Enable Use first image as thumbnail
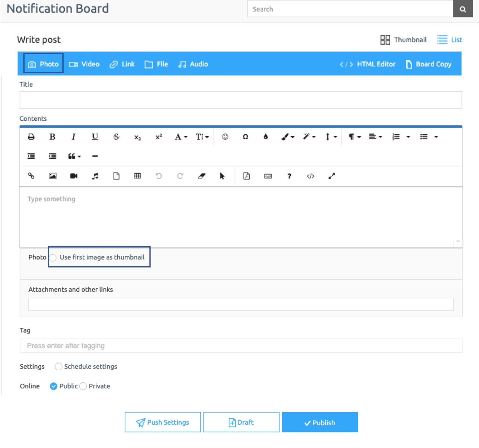This screenshot has height=448, width=479. 53,258
